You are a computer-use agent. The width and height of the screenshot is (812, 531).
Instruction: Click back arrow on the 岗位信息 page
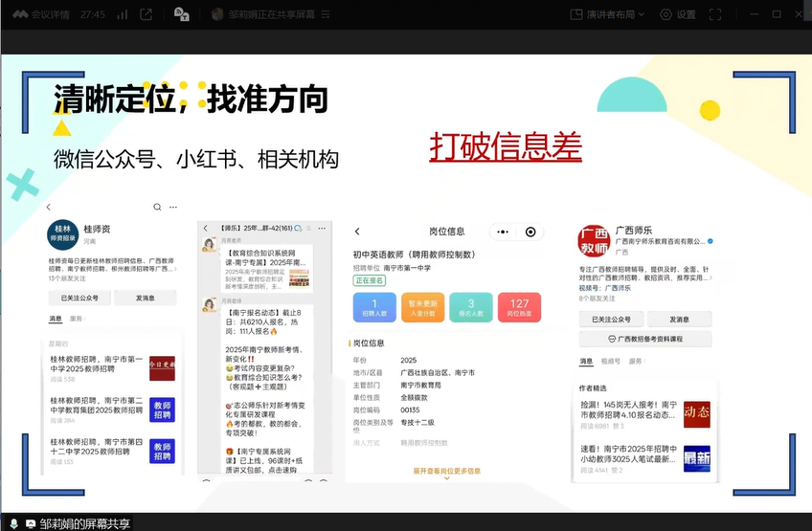tap(357, 232)
